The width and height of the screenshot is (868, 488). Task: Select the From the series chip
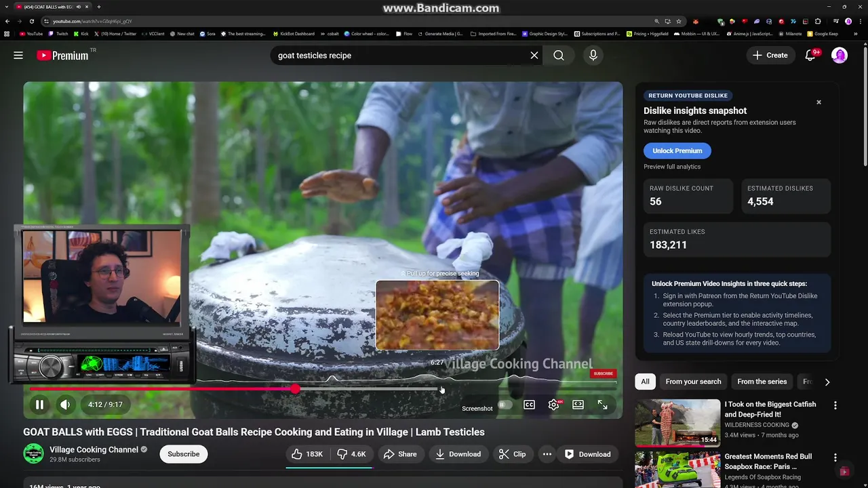point(762,382)
